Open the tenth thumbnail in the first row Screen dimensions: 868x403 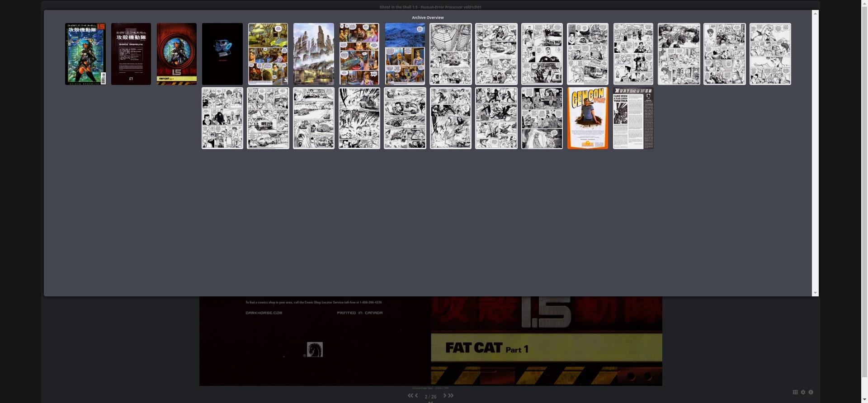click(496, 54)
